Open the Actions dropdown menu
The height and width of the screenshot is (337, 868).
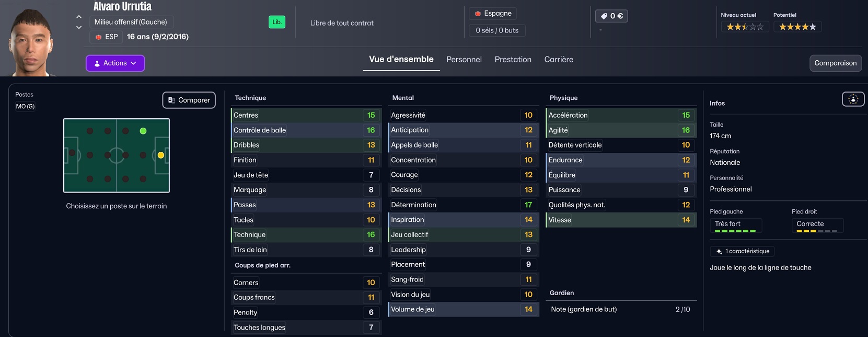point(115,63)
